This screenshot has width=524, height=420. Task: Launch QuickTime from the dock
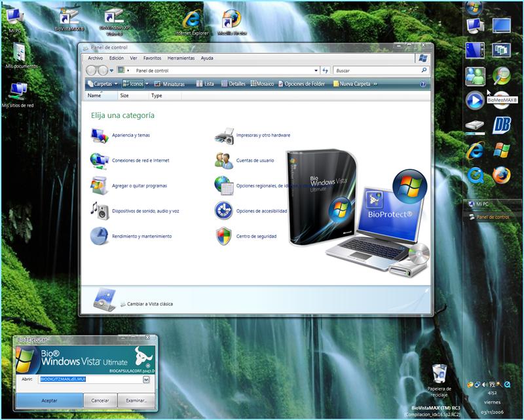[476, 175]
